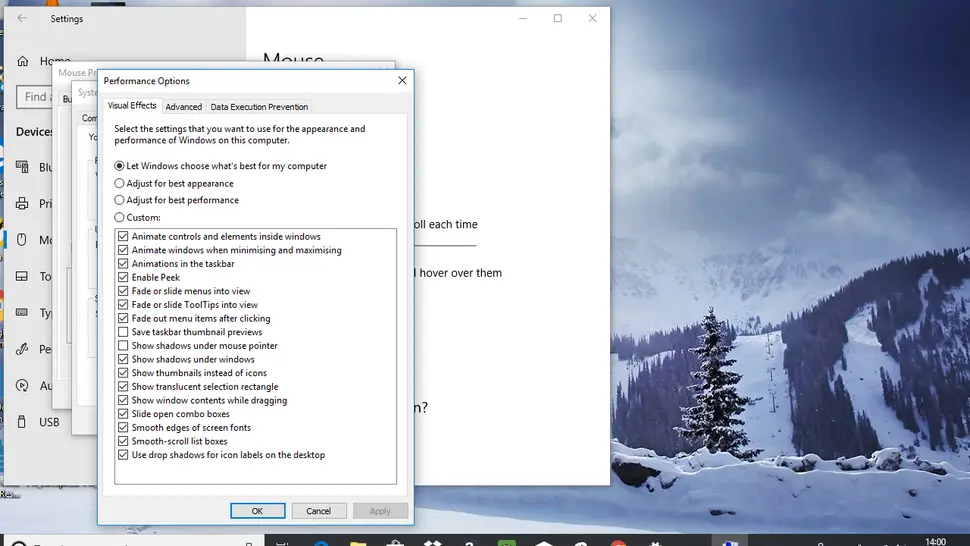970x546 pixels.
Task: Select Let Windows choose what's best option
Action: 119,166
